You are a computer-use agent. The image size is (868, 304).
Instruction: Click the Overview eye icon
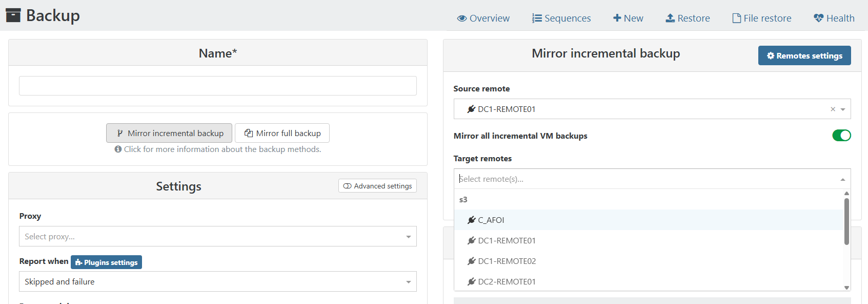[462, 18]
